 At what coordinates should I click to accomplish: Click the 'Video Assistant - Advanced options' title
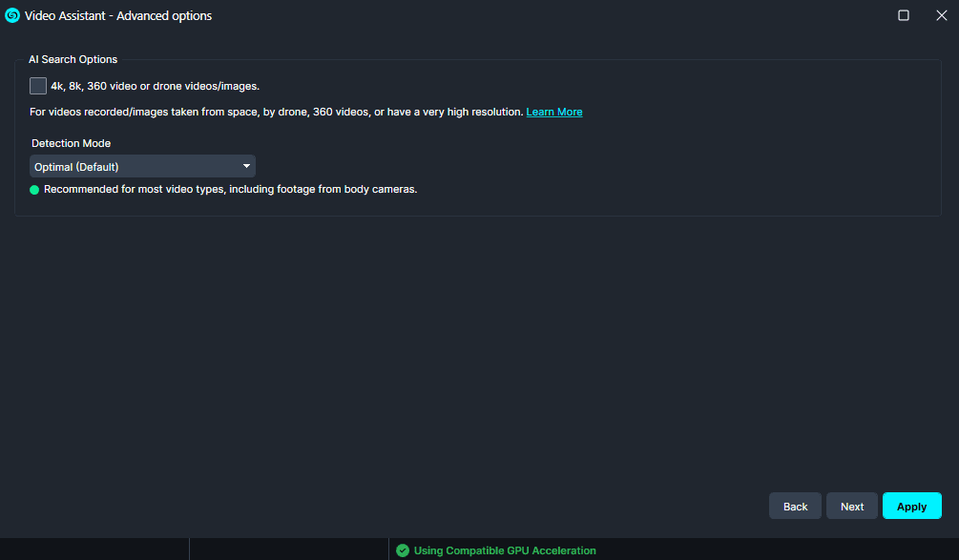tap(118, 16)
